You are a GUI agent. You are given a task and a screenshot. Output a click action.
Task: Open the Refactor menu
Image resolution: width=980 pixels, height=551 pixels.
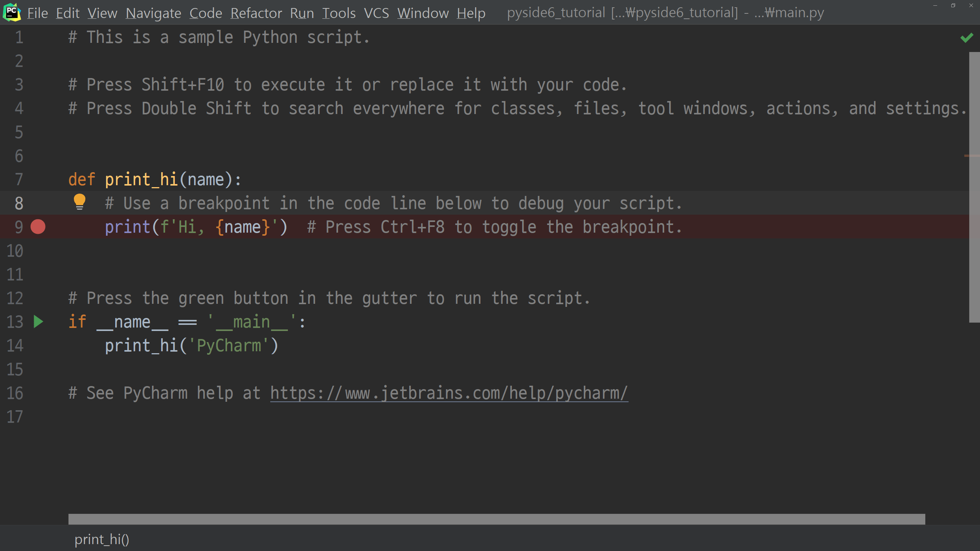tap(256, 13)
